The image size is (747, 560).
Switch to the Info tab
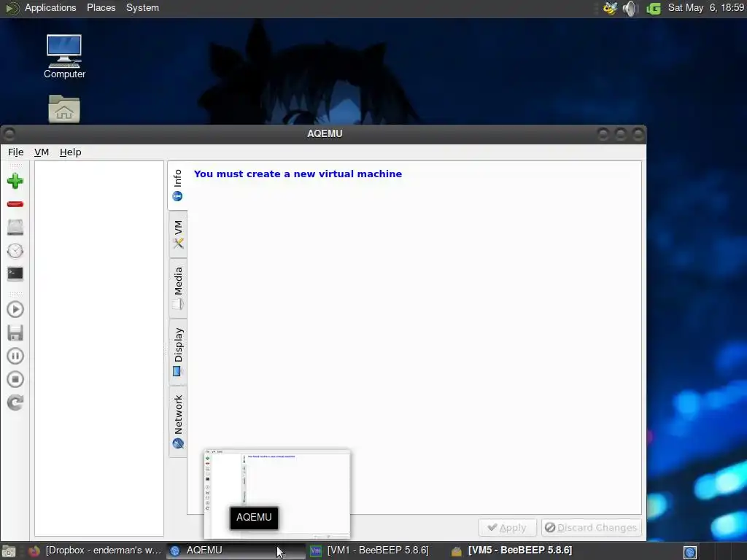178,185
